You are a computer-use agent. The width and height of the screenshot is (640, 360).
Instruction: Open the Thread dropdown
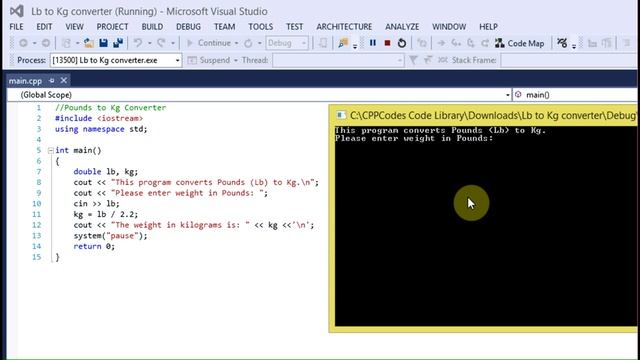tap(338, 60)
